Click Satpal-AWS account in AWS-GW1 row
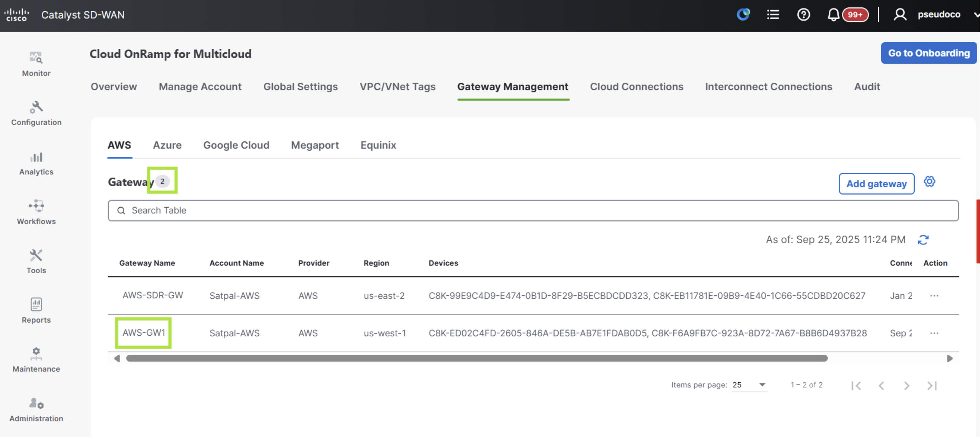Screen dimensions: 980x437 tap(234, 333)
